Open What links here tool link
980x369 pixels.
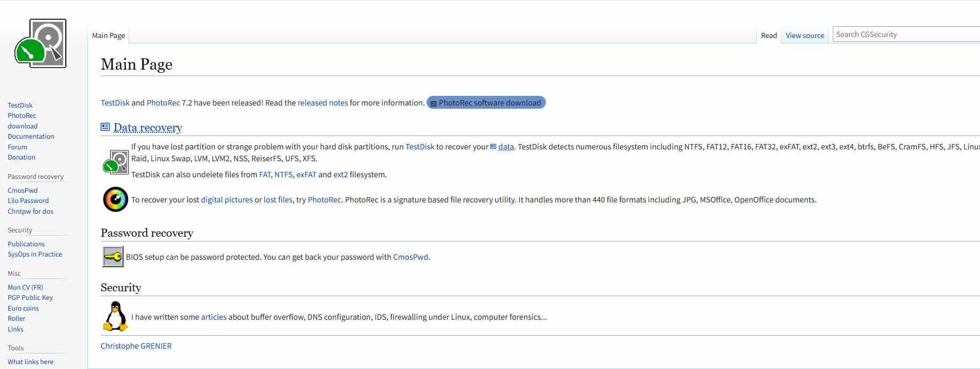click(31, 362)
